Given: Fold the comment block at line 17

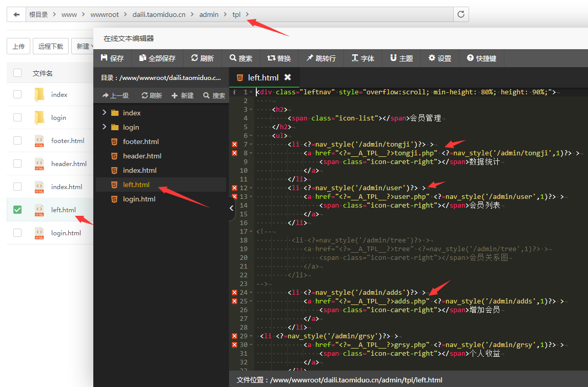Looking at the screenshot, I should [x=251, y=231].
